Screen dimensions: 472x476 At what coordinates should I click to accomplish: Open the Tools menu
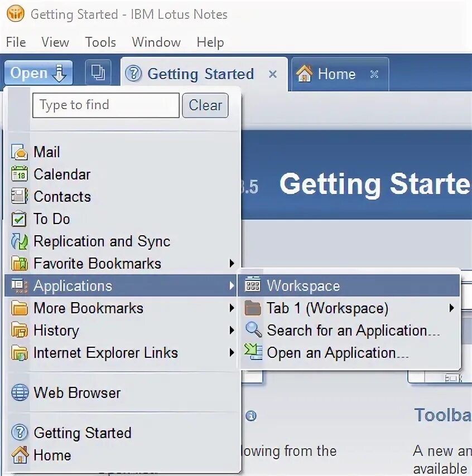tap(100, 42)
